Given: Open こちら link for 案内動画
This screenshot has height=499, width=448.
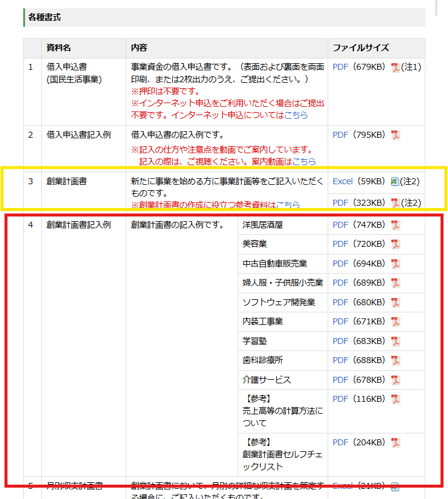Looking at the screenshot, I should click(304, 162).
